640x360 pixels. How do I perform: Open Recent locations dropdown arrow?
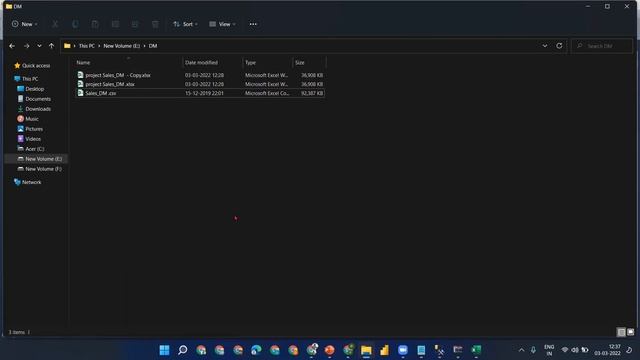(39, 46)
